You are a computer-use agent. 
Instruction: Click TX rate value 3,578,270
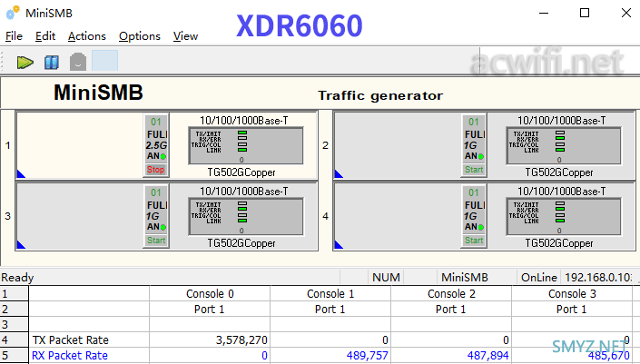pos(241,339)
